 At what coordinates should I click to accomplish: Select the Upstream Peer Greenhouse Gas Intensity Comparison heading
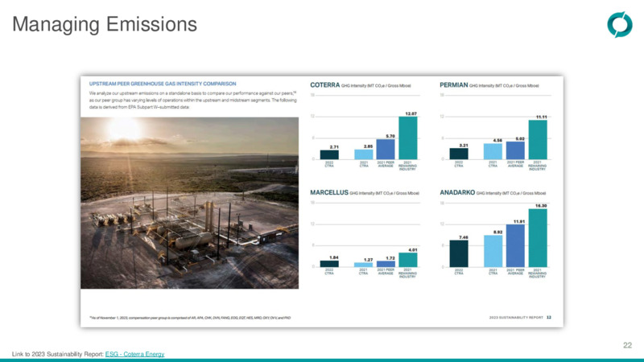[163, 84]
